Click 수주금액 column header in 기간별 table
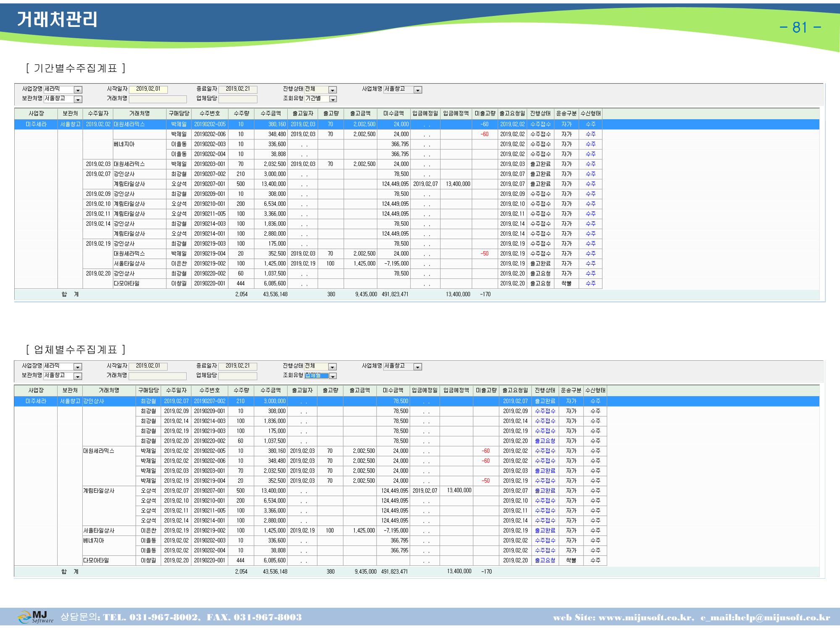This screenshot has height=630, width=840. (x=271, y=114)
